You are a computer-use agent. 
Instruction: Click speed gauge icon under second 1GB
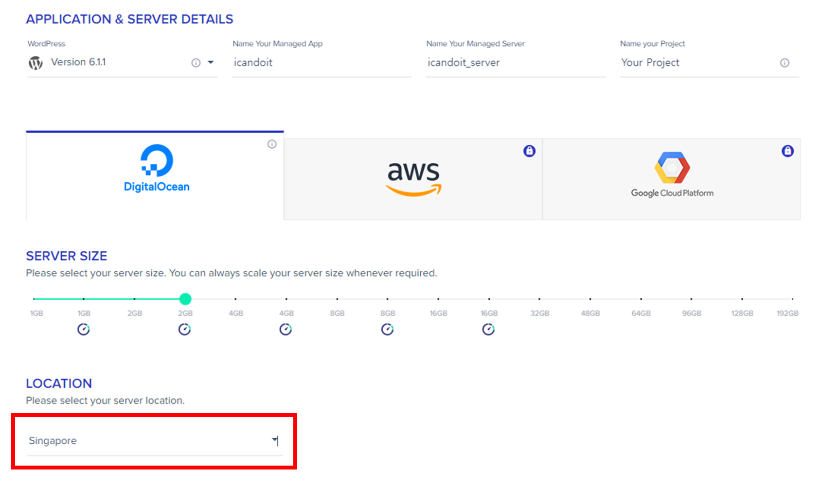click(84, 330)
